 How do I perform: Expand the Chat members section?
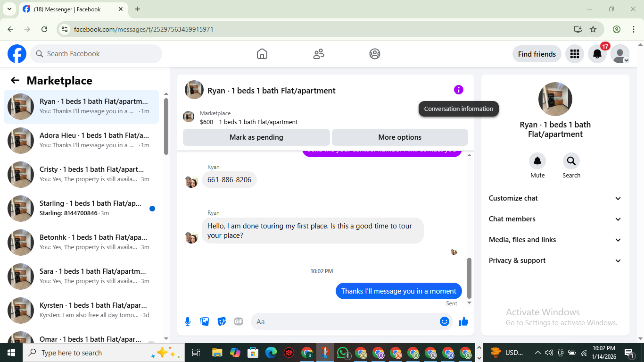pos(555,219)
